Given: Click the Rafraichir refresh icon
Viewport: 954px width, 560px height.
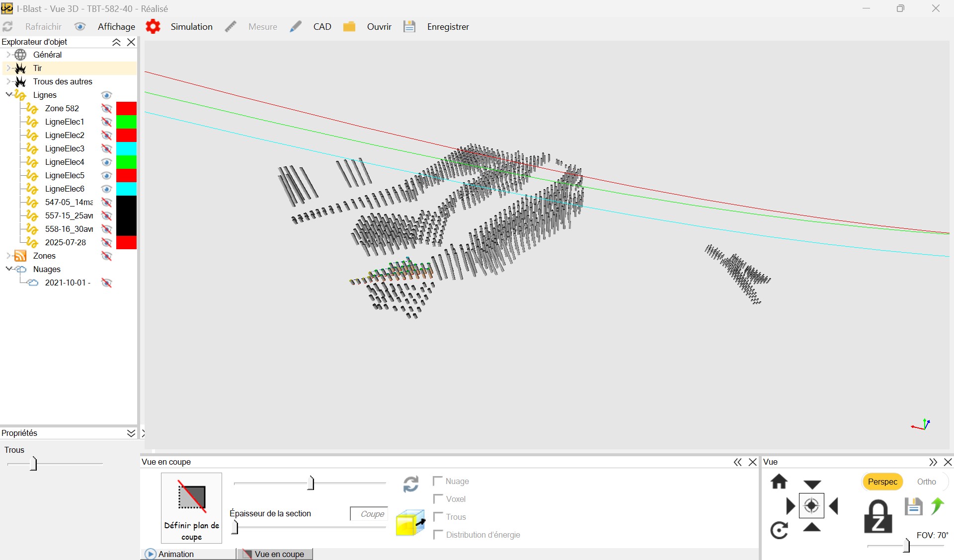Looking at the screenshot, I should (8, 26).
